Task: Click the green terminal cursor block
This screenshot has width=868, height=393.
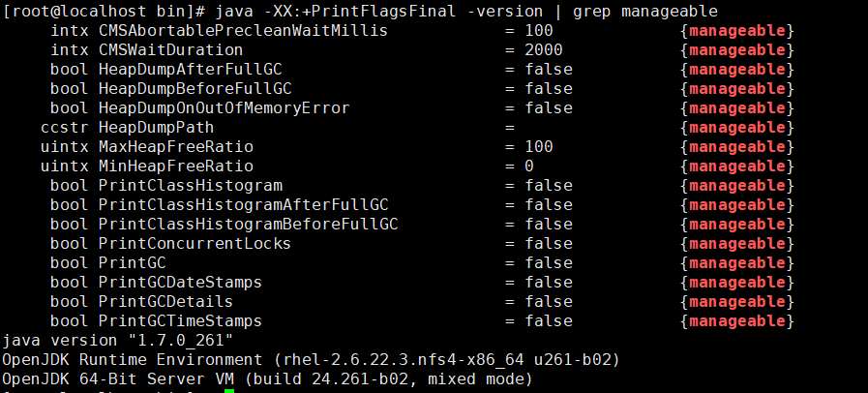Action: [x=229, y=390]
